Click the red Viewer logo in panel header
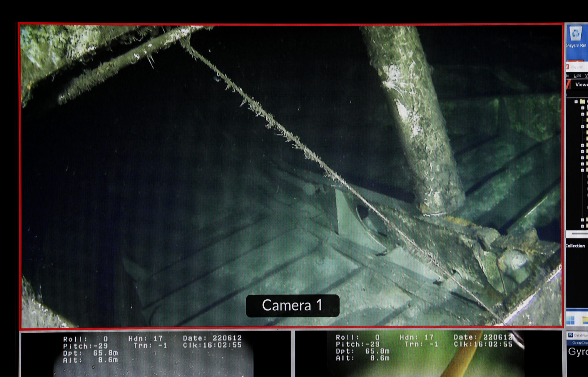Viewport: 588px width, 377px height. coord(569,84)
